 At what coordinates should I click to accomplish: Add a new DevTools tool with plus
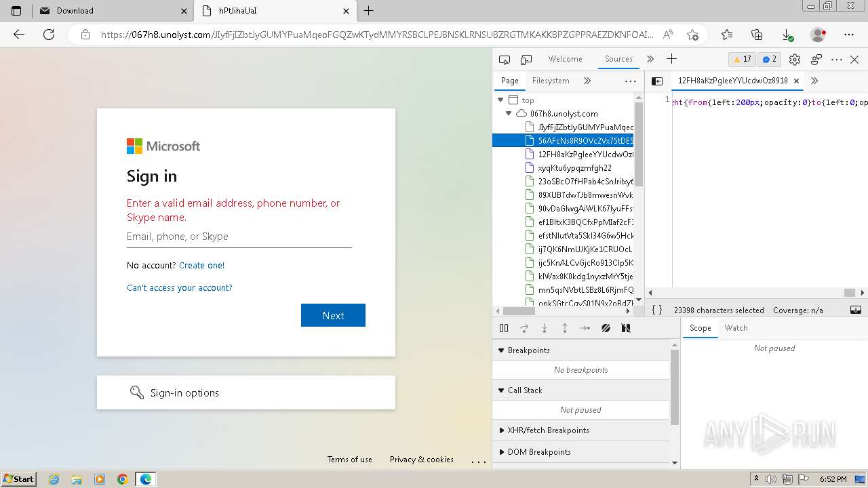tap(671, 59)
